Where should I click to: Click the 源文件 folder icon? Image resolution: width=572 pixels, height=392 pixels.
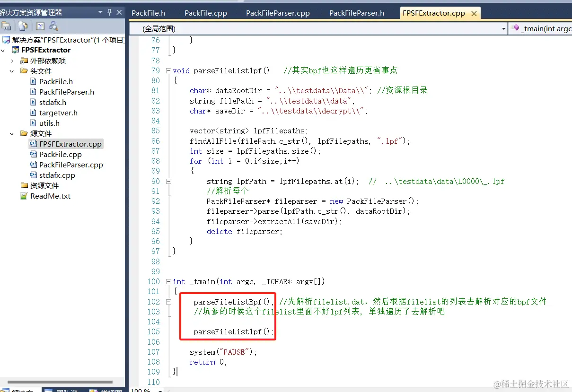pyautogui.click(x=24, y=134)
